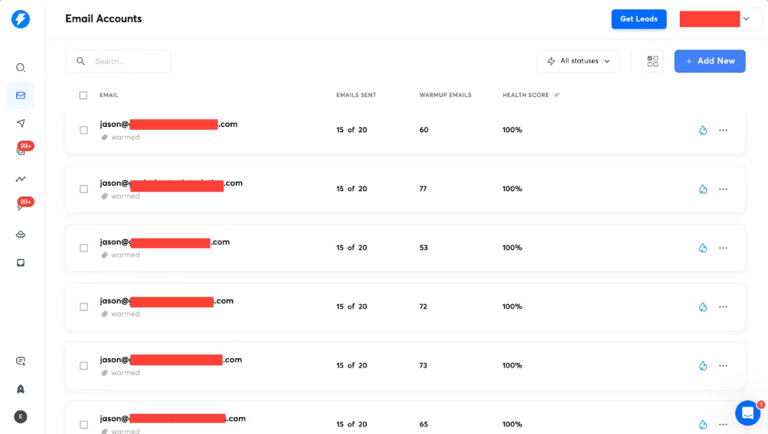Click the Instantly lightning logo
This screenshot has height=434, width=768.
(21, 19)
